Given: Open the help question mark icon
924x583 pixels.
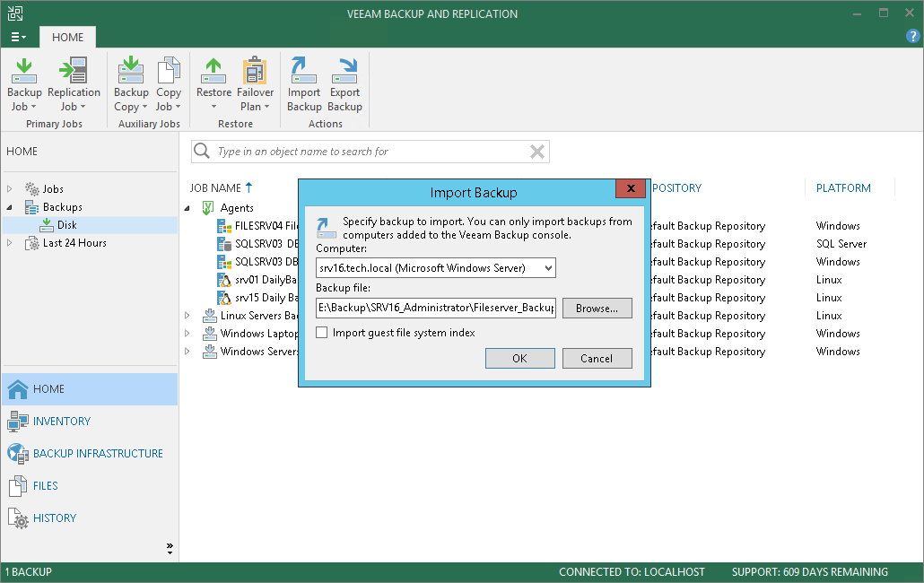Looking at the screenshot, I should tap(913, 37).
